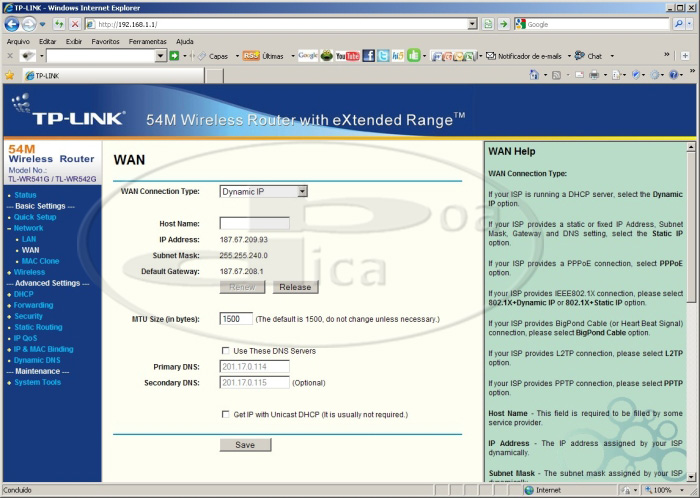Open the Twitter toolbar shortcut
The width and height of the screenshot is (700, 498).
click(383, 56)
